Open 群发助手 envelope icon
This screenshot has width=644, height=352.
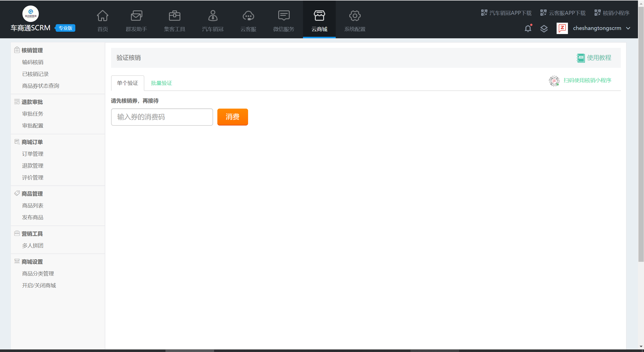[x=136, y=16]
